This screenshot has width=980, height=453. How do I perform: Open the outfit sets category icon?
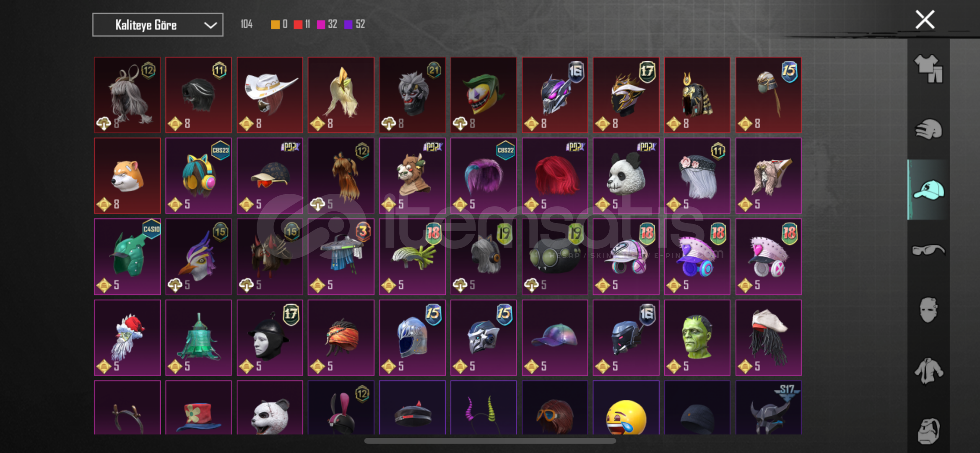(928, 69)
